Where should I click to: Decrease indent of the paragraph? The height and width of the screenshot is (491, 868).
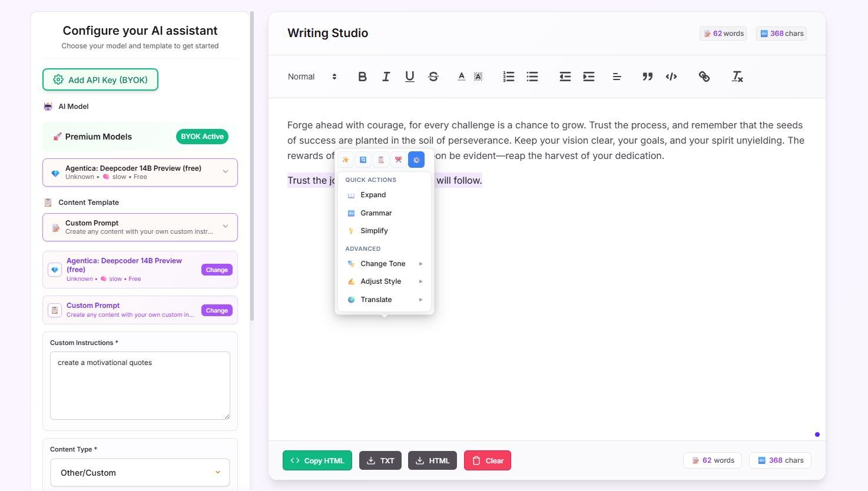click(x=565, y=77)
